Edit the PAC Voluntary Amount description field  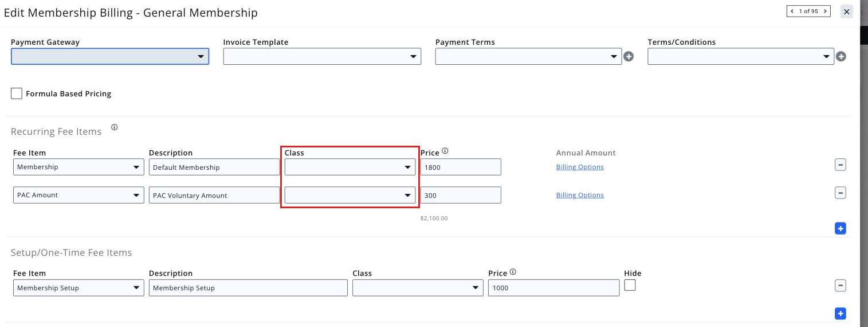[x=214, y=195]
